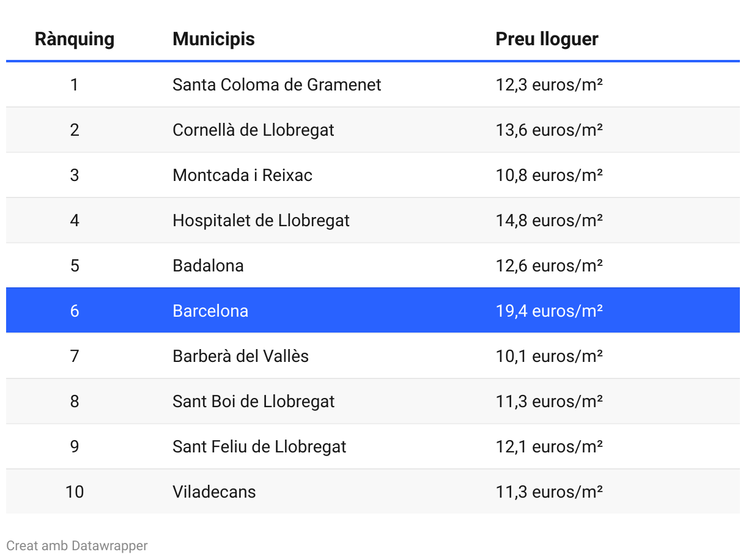Click the 10,1 euros/m² price cell

click(x=549, y=356)
